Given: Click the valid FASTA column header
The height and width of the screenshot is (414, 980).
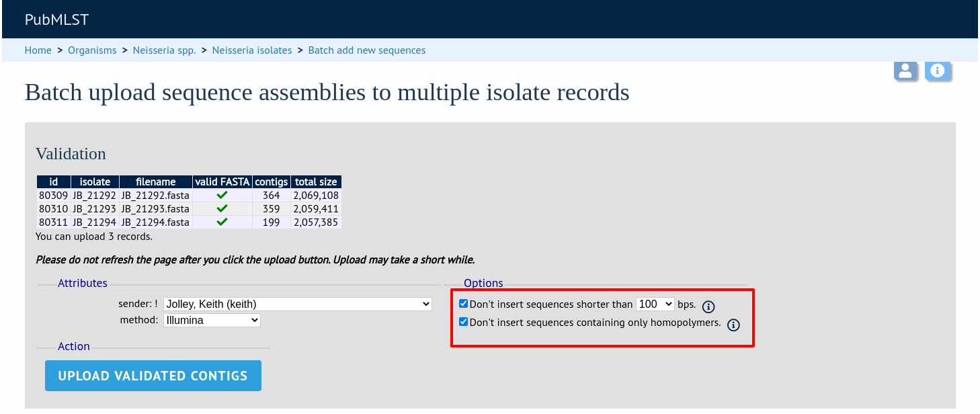Looking at the screenshot, I should click(x=222, y=181).
